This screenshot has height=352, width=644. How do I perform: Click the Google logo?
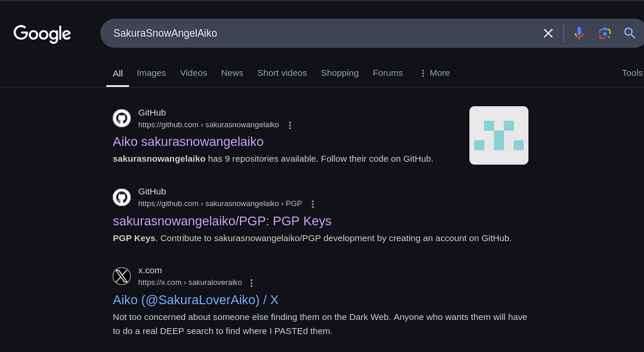(42, 34)
